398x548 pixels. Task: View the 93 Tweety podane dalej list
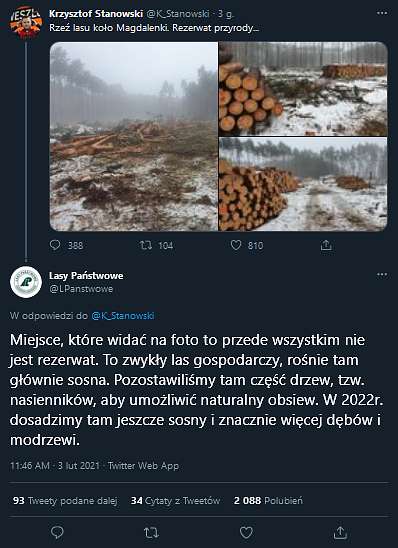65,501
